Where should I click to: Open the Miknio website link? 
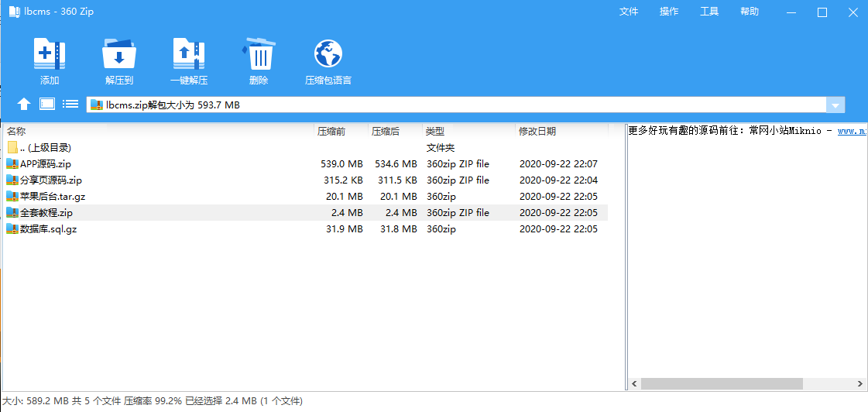853,131
